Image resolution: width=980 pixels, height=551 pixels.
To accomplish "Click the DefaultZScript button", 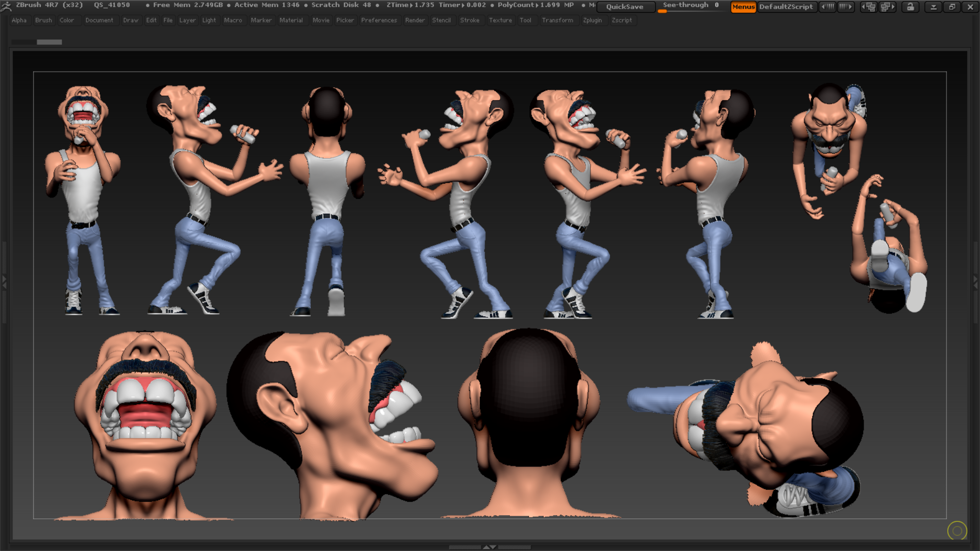I will (786, 7).
